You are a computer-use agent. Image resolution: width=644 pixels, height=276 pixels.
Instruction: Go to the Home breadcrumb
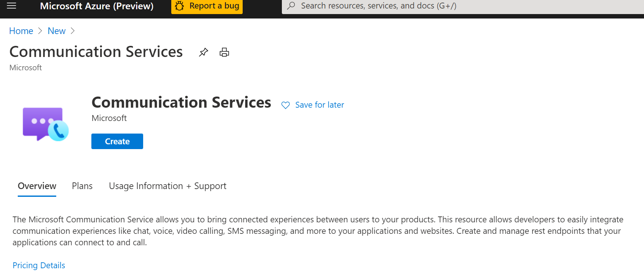21,31
